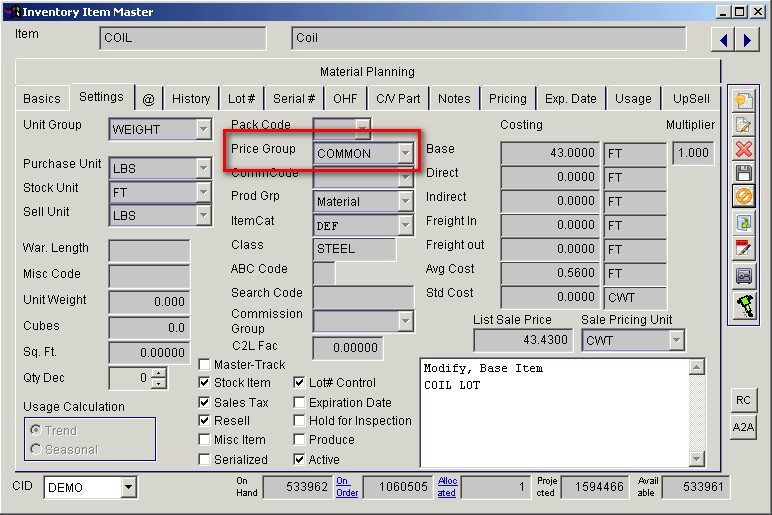This screenshot has height=515, width=772.
Task: Click the edit record pencil icon
Action: 744,125
